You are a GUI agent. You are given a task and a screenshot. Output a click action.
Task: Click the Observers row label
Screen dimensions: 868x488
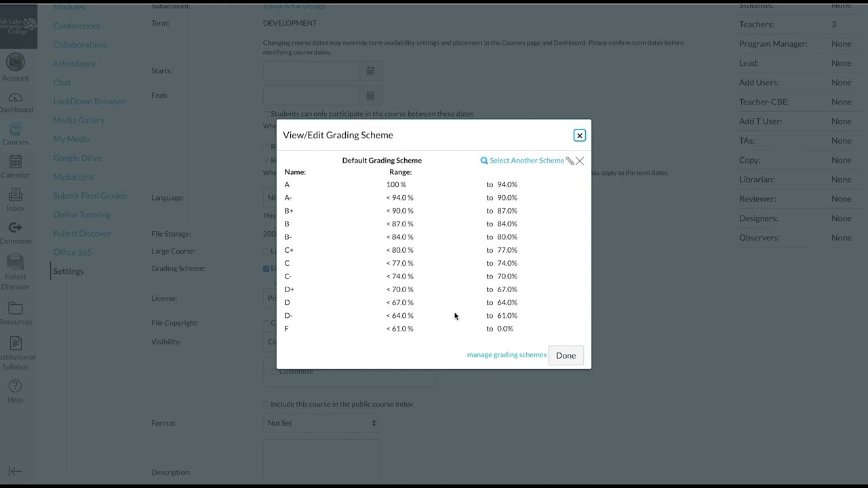[x=759, y=238]
